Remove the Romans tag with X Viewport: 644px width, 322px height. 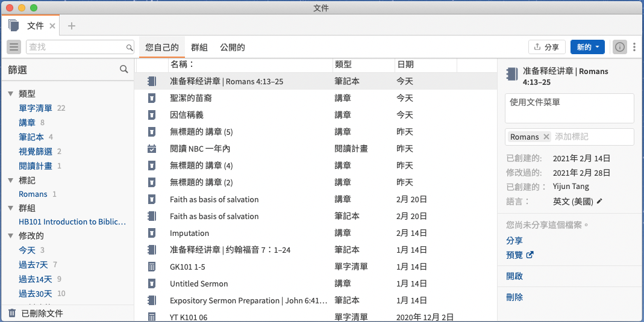coord(546,137)
